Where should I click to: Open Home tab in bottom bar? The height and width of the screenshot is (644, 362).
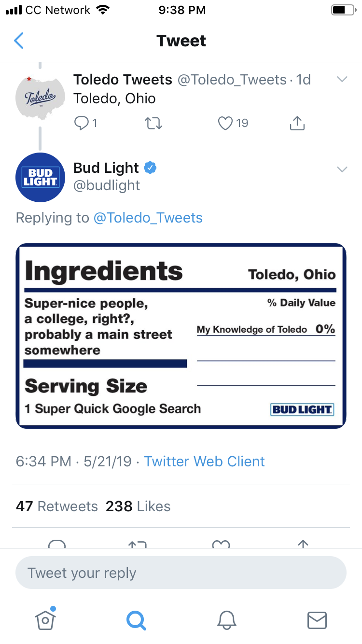coord(45,619)
